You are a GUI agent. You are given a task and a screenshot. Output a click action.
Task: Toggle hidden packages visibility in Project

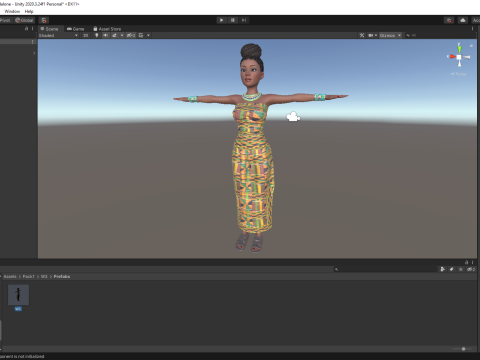point(471,269)
